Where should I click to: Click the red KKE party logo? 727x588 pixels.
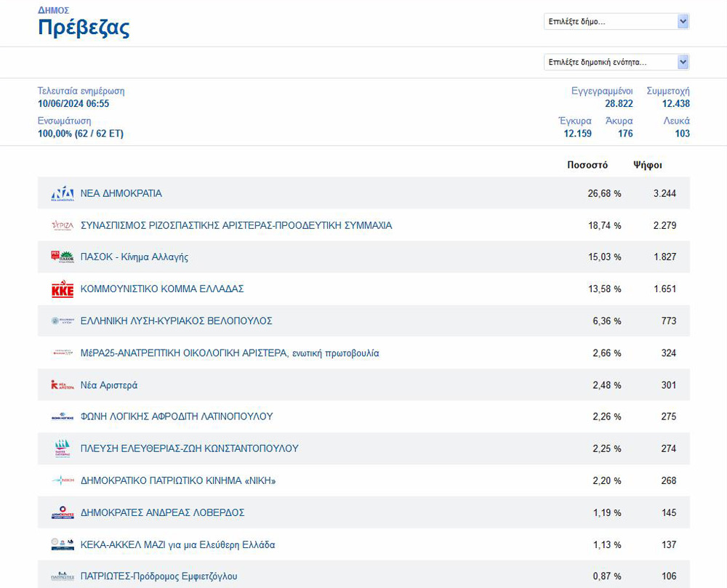[x=63, y=289]
